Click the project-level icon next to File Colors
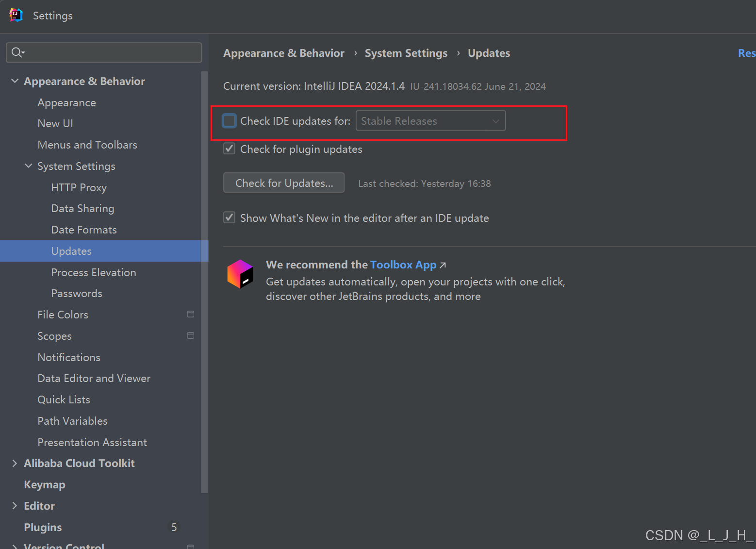Image resolution: width=756 pixels, height=549 pixels. pyautogui.click(x=191, y=315)
